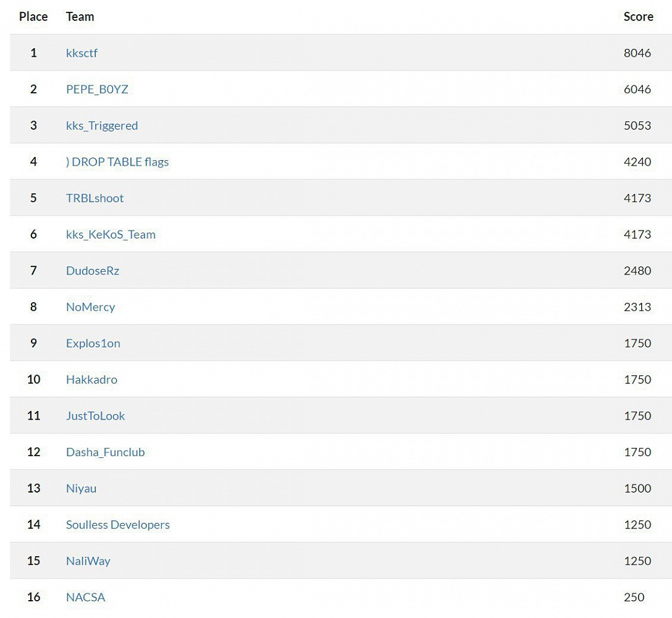Select the JustToLook team link
Image resolution: width=672 pixels, height=618 pixels.
[x=96, y=416]
